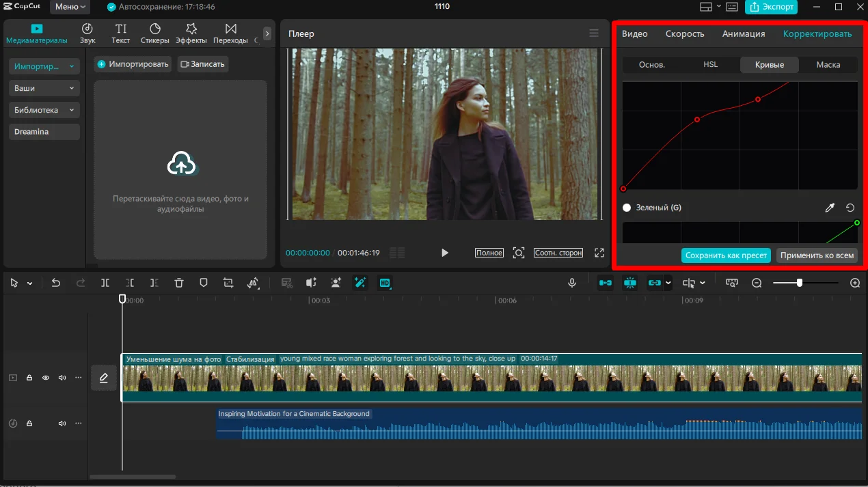Viewport: 868px width, 487px height.
Task: Expand the Ваши media section
Action: [x=44, y=88]
